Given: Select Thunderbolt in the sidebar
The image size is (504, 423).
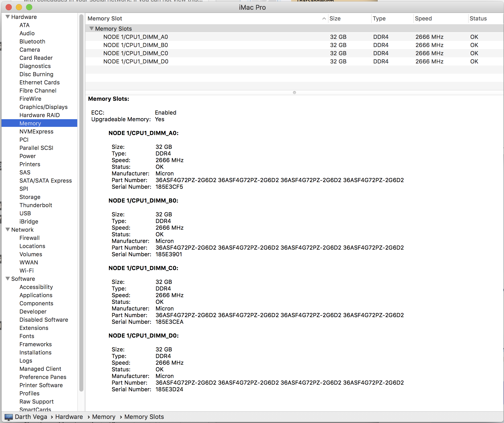Looking at the screenshot, I should coord(36,205).
